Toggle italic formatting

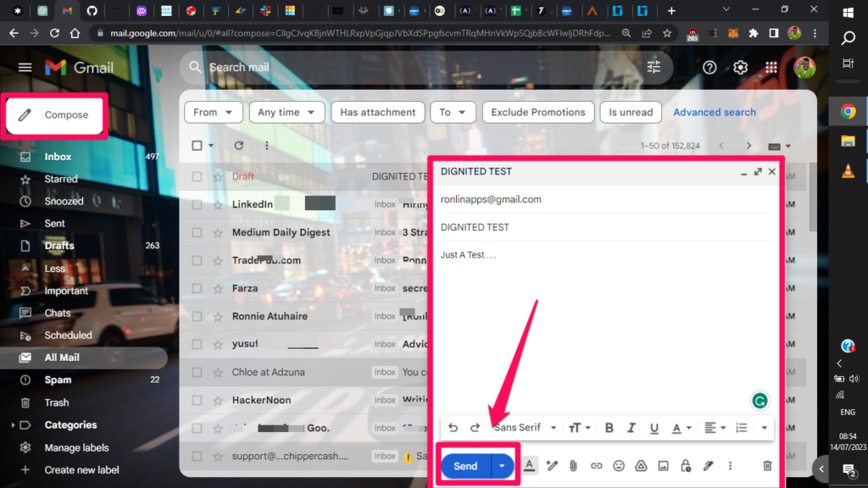point(631,428)
